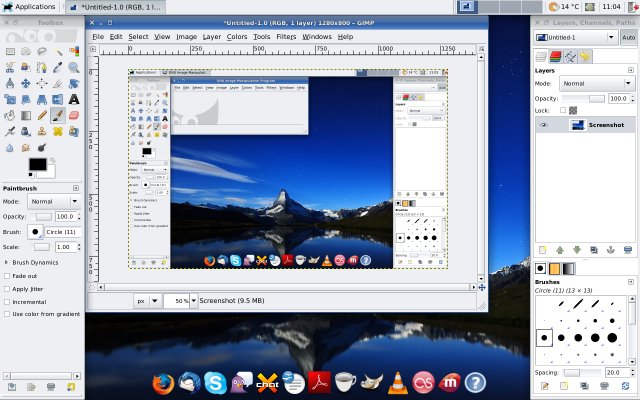This screenshot has width=640, height=400.
Task: Open the 50% zoom level dropdown
Action: pyautogui.click(x=193, y=301)
